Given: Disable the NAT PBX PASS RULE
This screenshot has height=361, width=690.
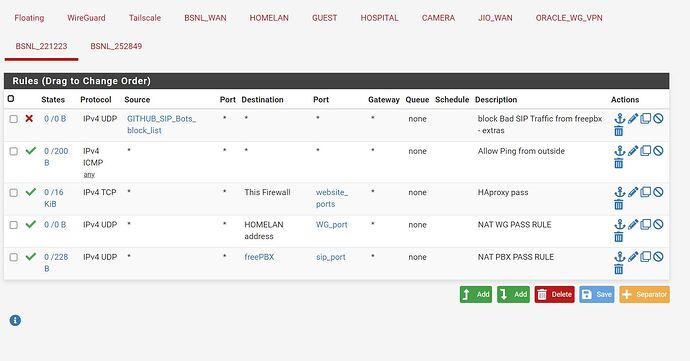Looking at the screenshot, I should point(658,257).
